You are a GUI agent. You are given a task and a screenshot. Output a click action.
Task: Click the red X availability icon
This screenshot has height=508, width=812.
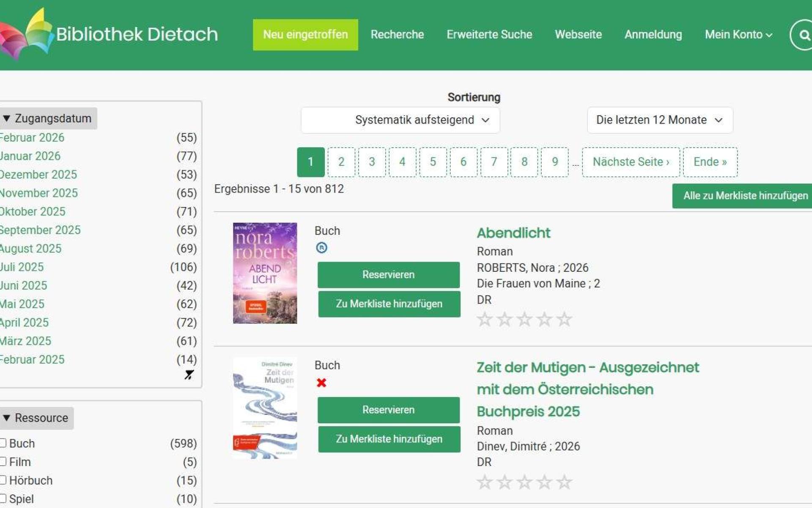(321, 383)
